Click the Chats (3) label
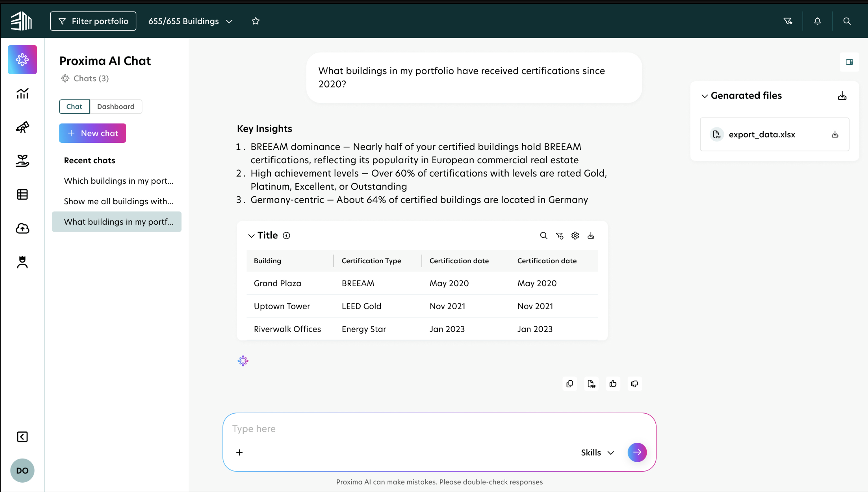 [91, 78]
